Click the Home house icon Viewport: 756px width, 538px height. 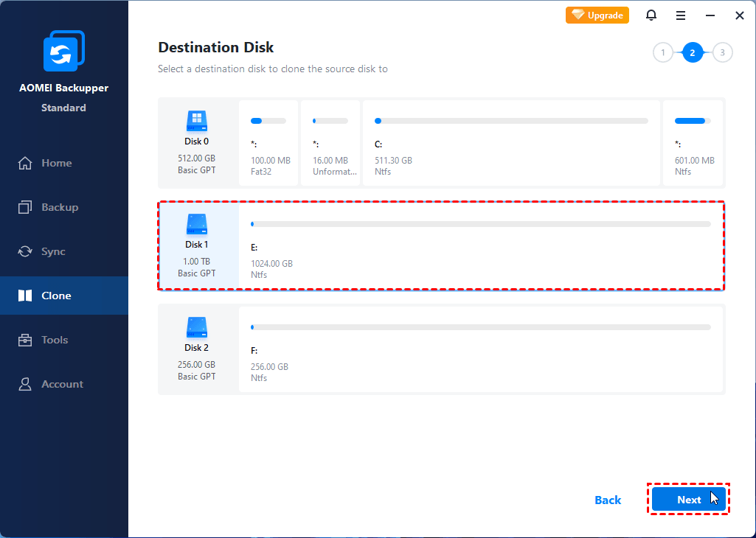pyautogui.click(x=26, y=163)
